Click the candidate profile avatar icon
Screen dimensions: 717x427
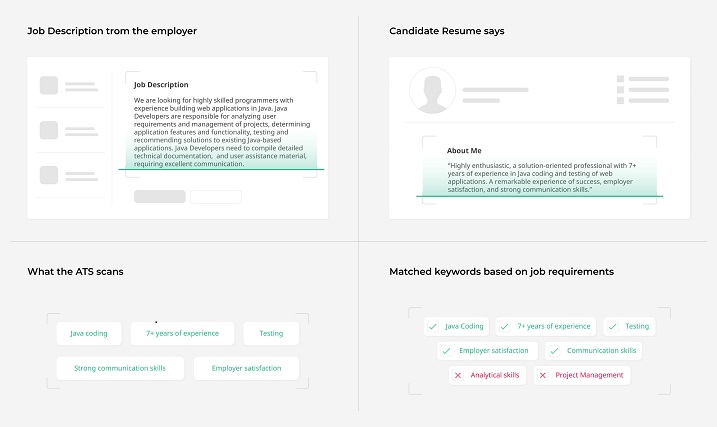[x=432, y=91]
